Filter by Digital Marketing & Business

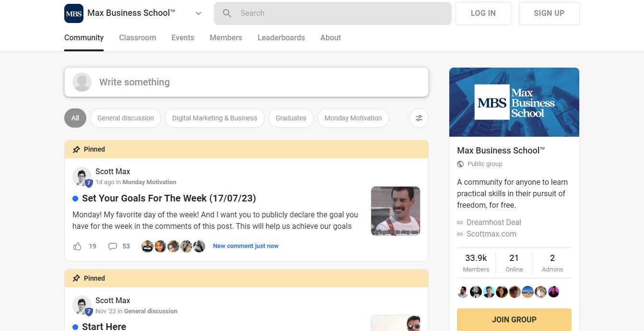(x=215, y=118)
